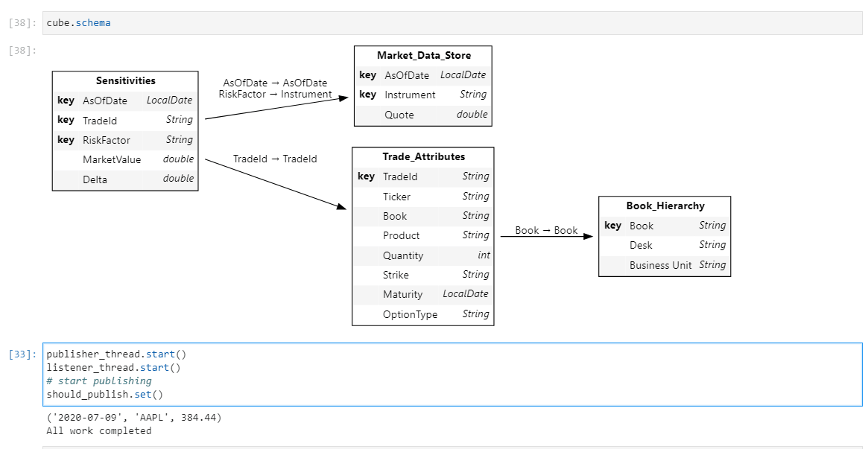Screen dimensions: 868x449
Task: Click the TradeId → TradeId join arrow label
Action: tap(274, 159)
